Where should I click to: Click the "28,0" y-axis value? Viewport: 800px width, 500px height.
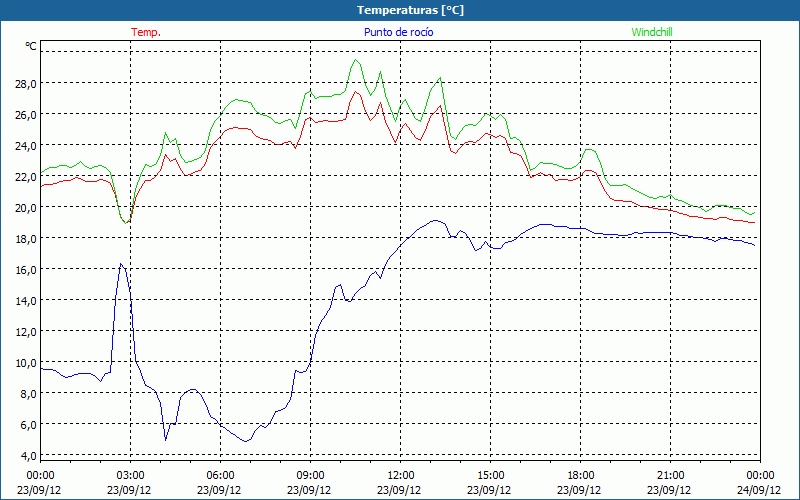click(25, 84)
